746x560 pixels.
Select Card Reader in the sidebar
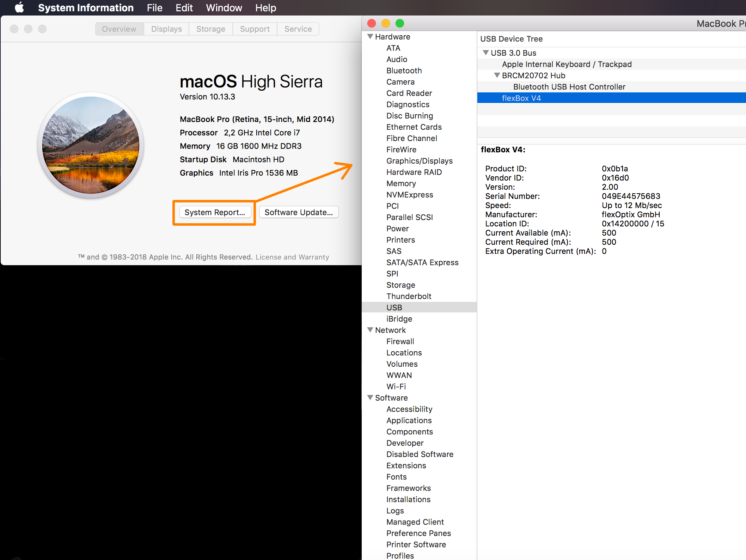[x=409, y=93]
